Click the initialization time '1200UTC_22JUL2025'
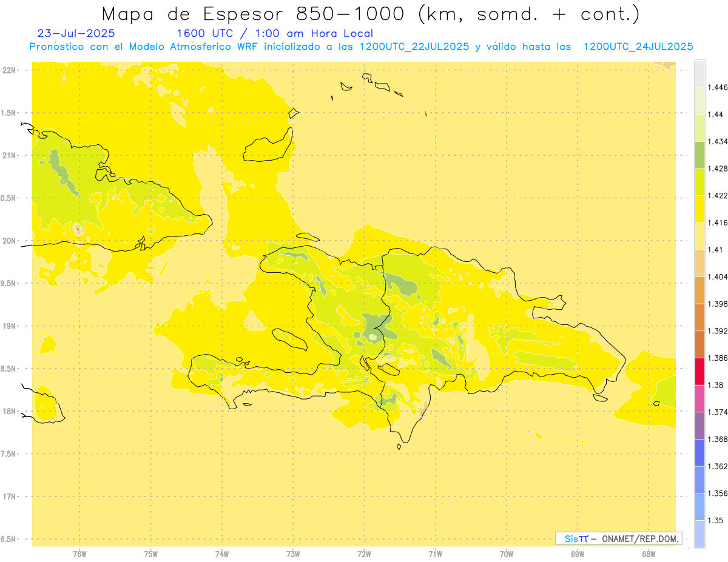This screenshot has height=562, width=728. 414,47
